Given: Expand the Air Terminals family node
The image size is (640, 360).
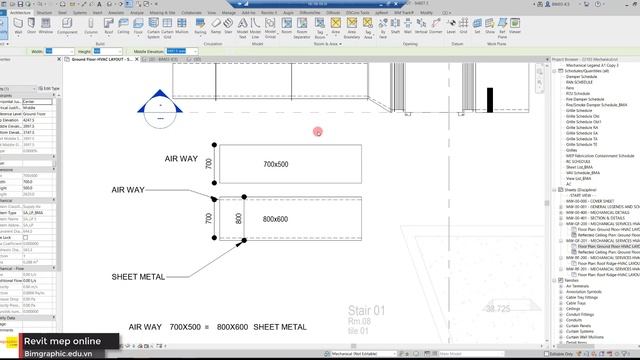Looking at the screenshot, I should coord(561,286).
